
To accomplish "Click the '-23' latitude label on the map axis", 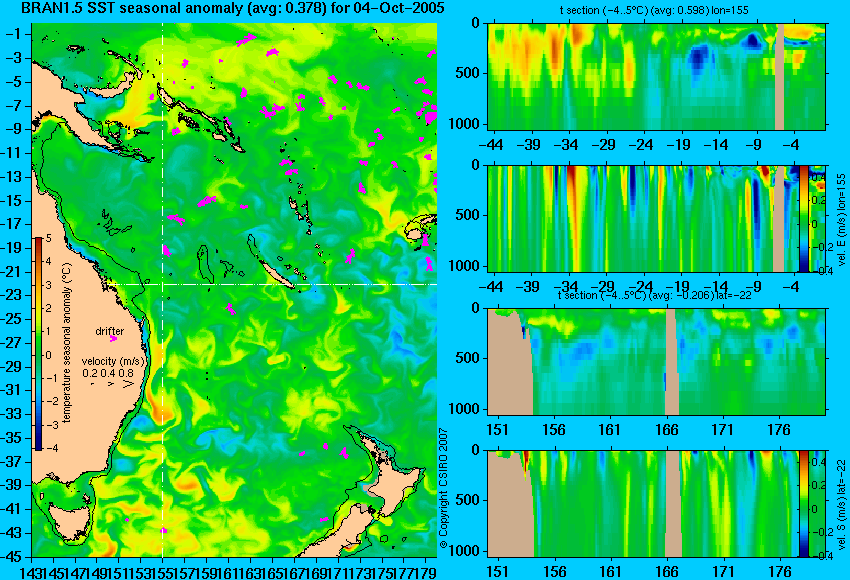I will [x=12, y=295].
